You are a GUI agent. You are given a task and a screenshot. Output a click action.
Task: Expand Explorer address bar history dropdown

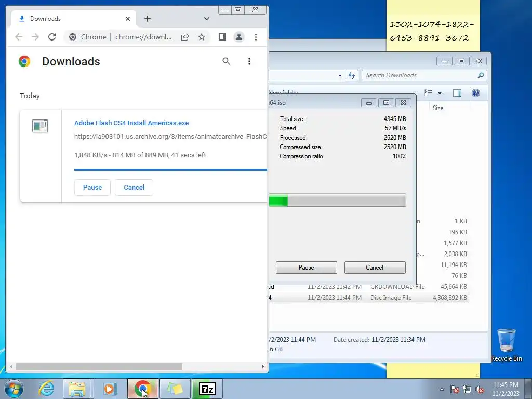click(340, 75)
